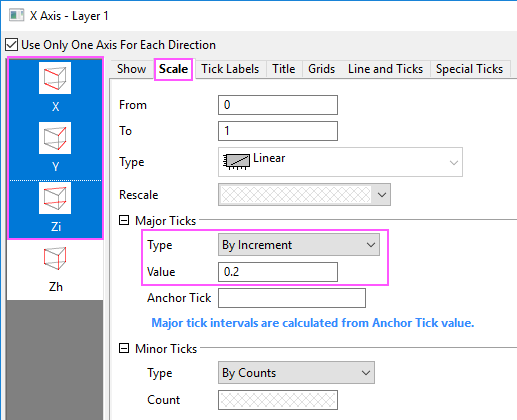Click the From value field
Screen dimensions: 517x420
(x=278, y=105)
